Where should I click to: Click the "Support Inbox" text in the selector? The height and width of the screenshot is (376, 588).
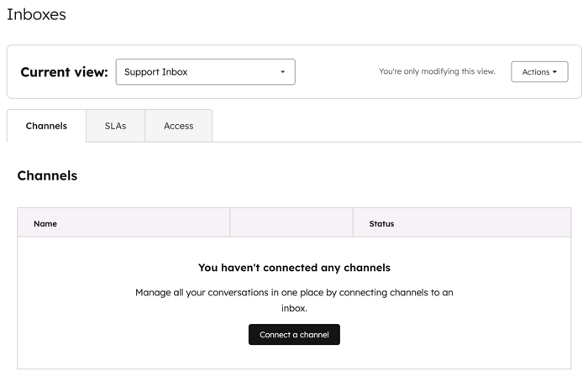click(x=155, y=72)
